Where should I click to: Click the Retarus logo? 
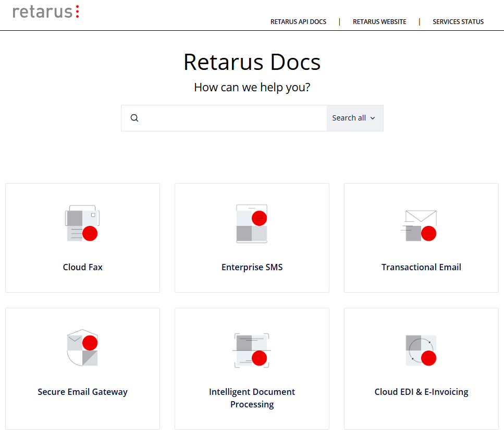(x=46, y=11)
